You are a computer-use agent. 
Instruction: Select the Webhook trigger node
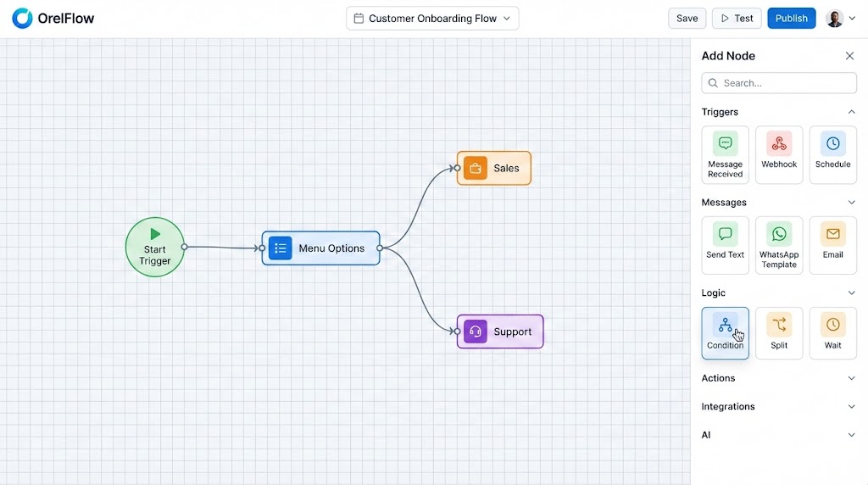click(x=778, y=154)
